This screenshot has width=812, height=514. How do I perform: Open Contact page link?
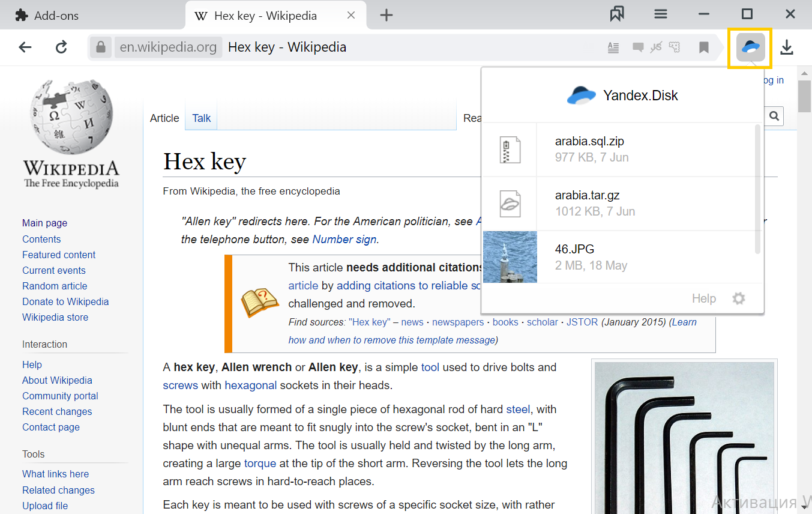[51, 427]
